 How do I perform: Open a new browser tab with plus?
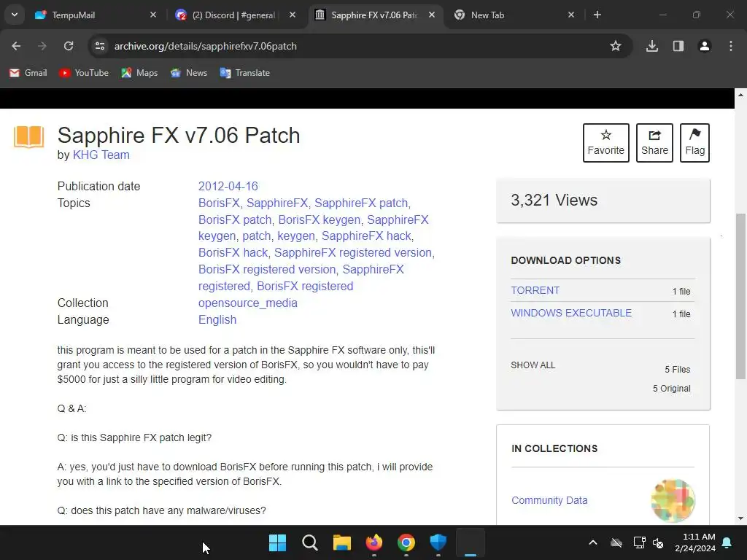point(597,15)
